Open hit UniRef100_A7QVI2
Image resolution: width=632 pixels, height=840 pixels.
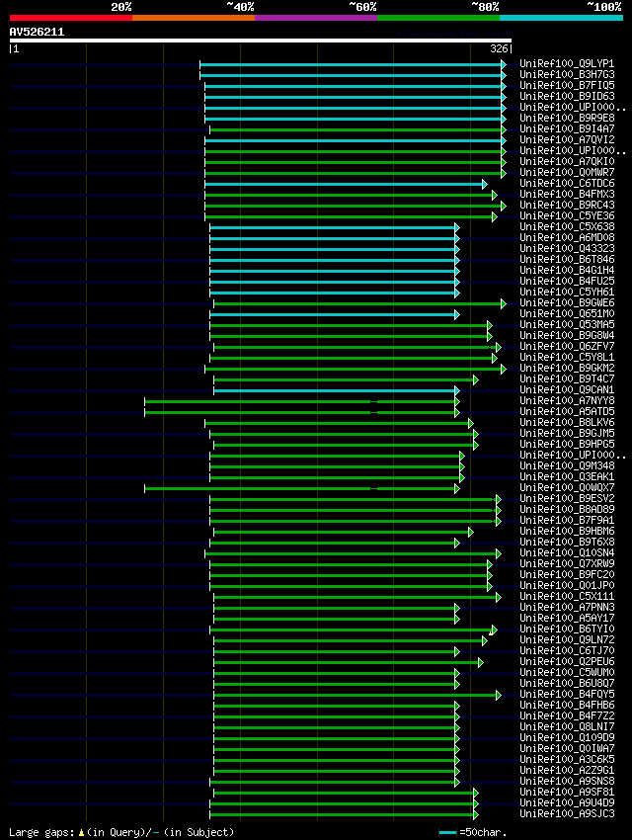point(567,139)
